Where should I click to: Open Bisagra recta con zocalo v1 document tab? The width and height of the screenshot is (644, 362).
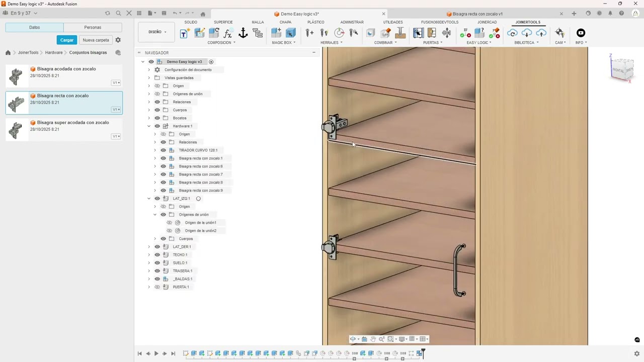[477, 14]
